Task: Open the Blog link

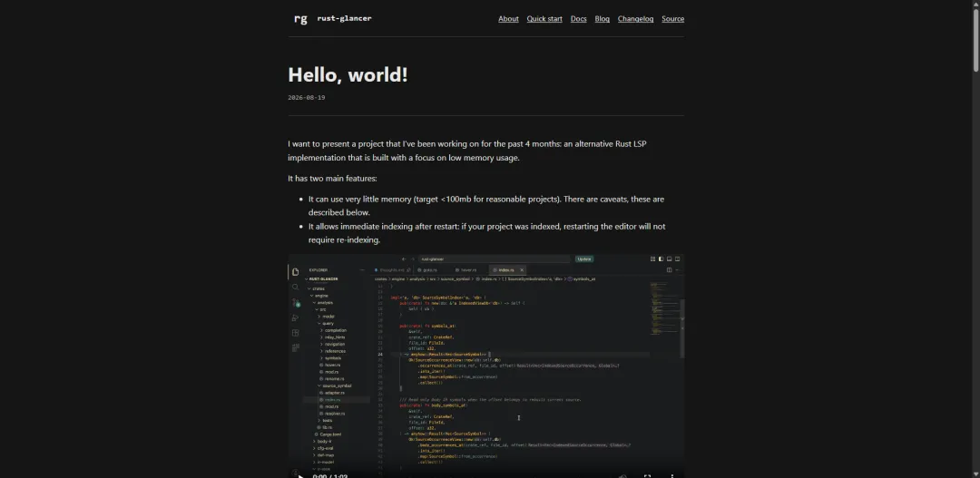Action: (x=602, y=19)
